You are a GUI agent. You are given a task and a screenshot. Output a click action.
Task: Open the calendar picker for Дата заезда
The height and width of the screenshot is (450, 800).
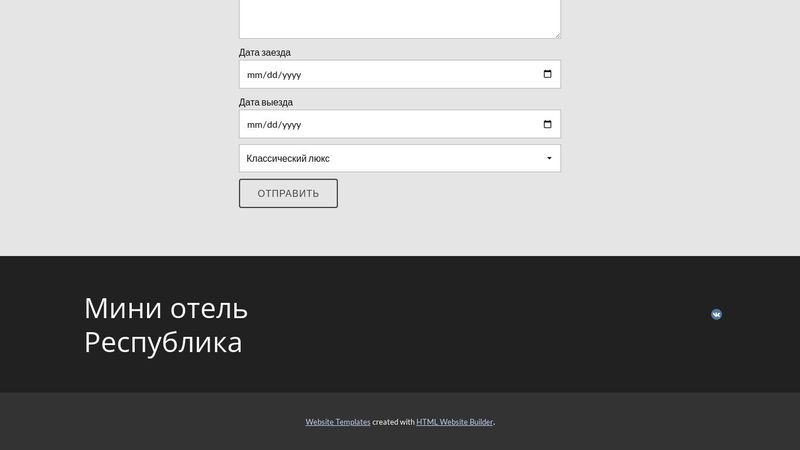click(x=547, y=74)
